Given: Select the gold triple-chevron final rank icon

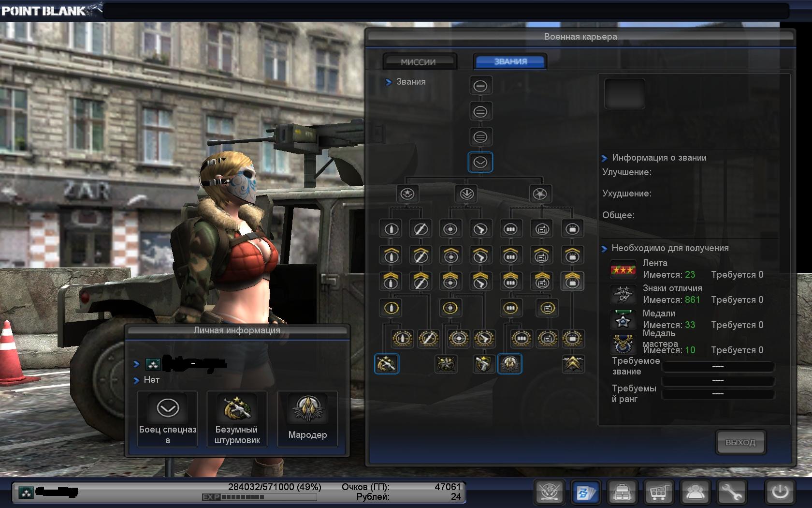Looking at the screenshot, I should tap(573, 364).
